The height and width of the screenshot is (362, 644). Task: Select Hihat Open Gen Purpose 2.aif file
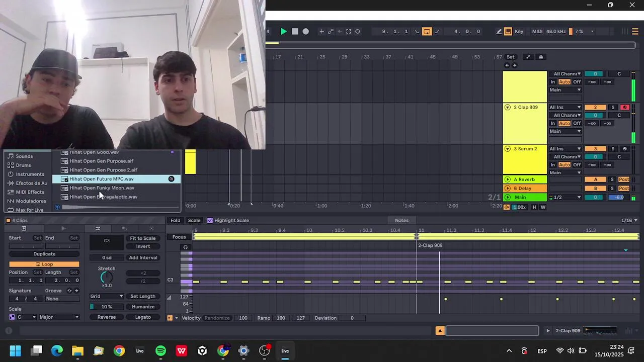point(103,170)
